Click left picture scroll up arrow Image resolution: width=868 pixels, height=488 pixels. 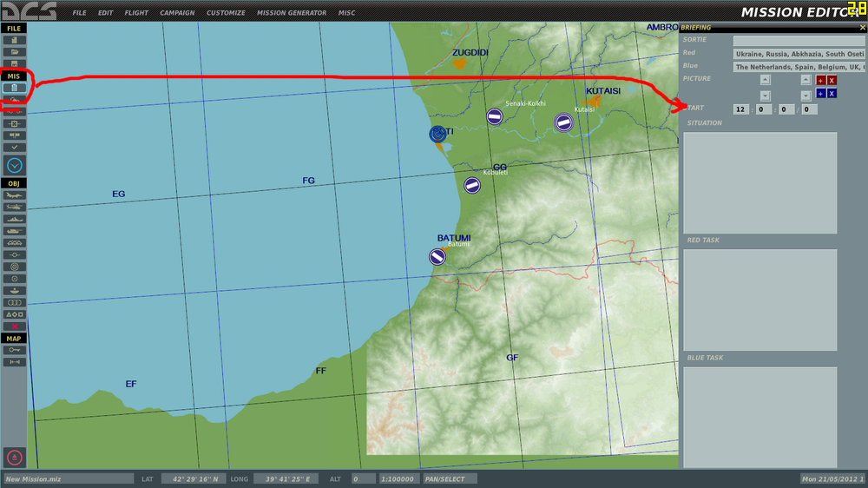pyautogui.click(x=765, y=80)
